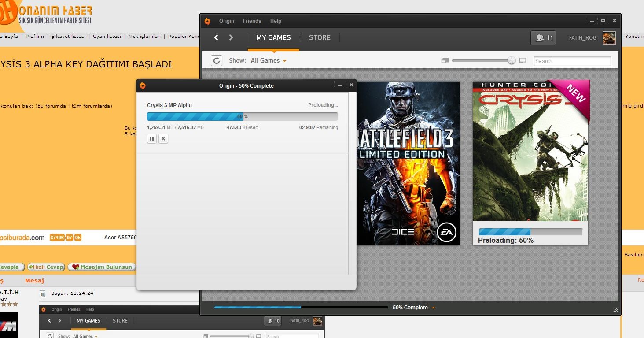This screenshot has height=338, width=644.
Task: Click the Hızlı Cevap forum button
Action: click(x=46, y=267)
